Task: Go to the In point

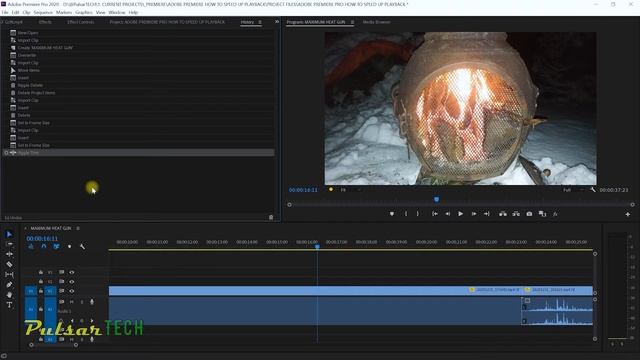Action: (435, 214)
